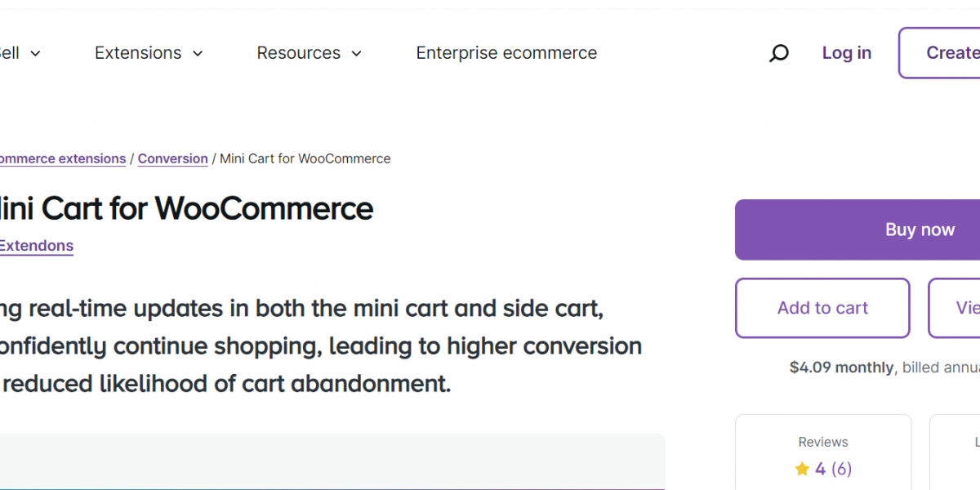The width and height of the screenshot is (980, 490).
Task: Click the Add to cart button
Action: (822, 308)
